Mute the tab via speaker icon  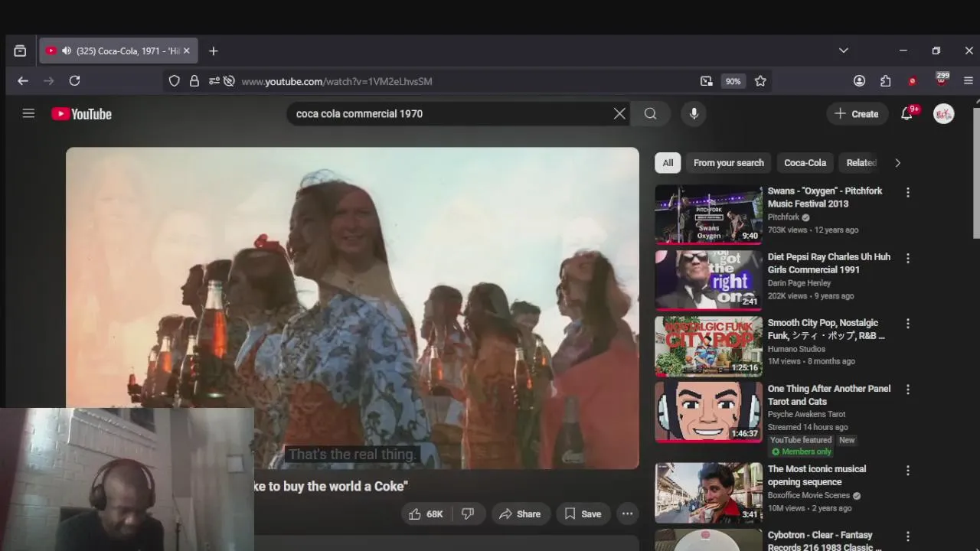tap(67, 51)
